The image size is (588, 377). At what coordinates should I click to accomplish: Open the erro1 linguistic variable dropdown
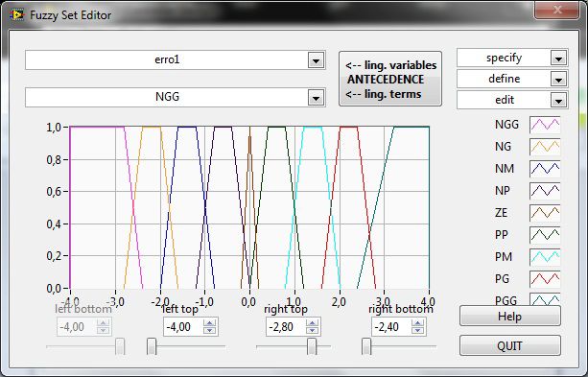(x=317, y=60)
